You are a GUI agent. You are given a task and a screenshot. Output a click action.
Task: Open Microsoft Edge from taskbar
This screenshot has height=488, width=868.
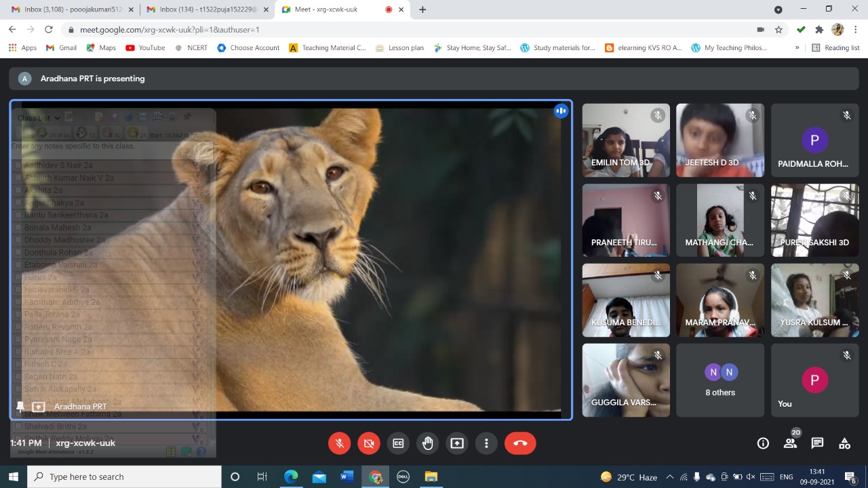tap(290, 476)
